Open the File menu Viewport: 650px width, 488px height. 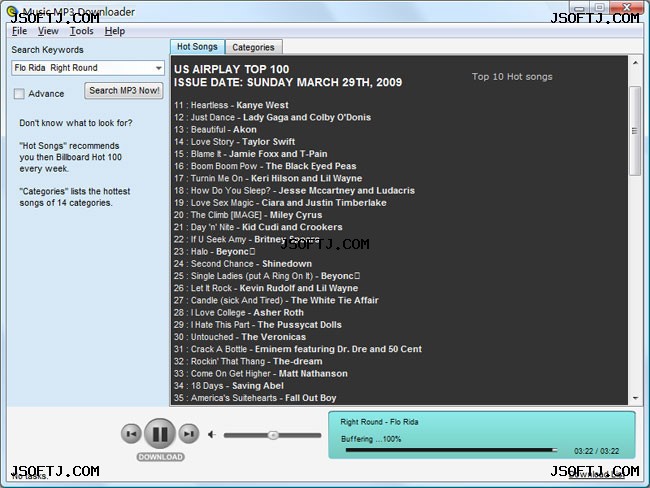19,31
